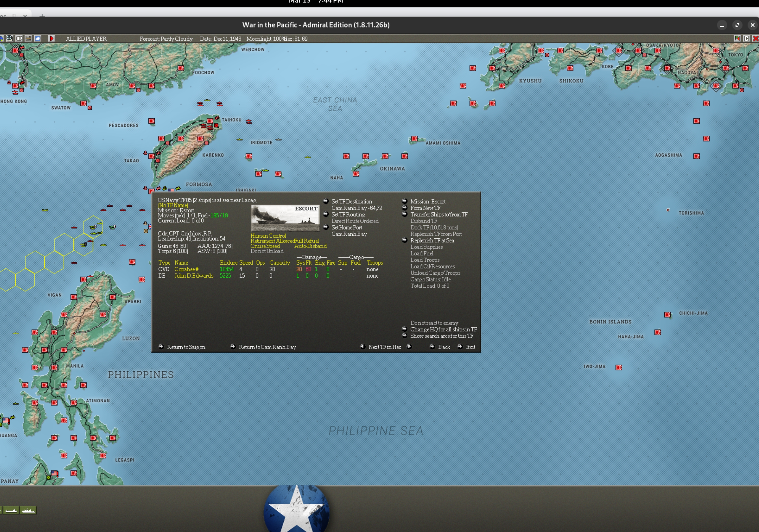Click the weather cloud toolbar icon

[x=38, y=38]
